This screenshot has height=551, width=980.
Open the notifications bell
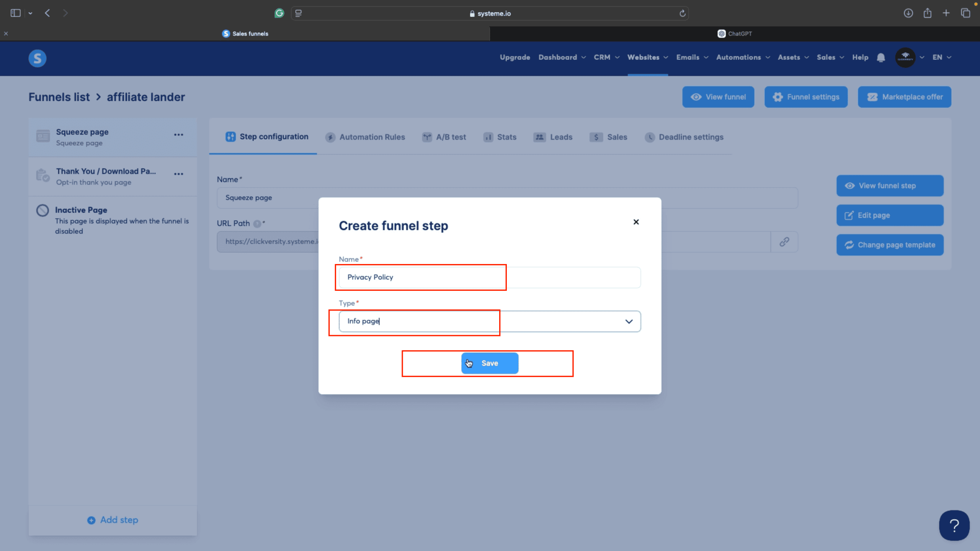point(881,57)
